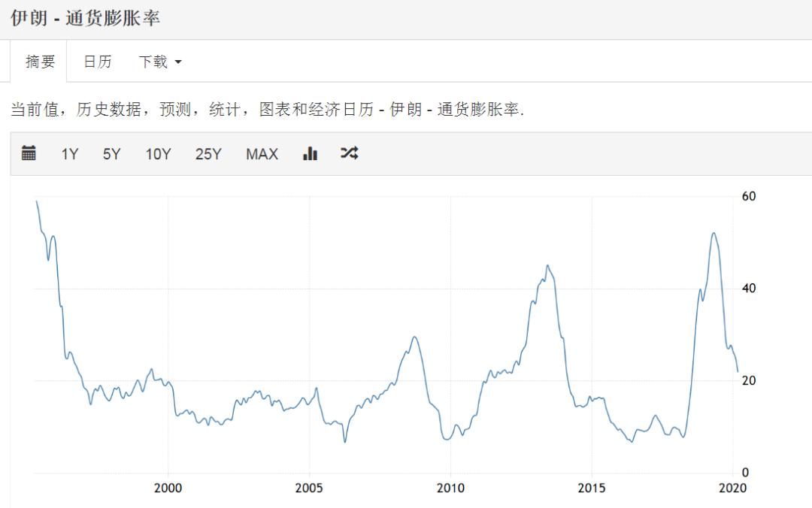Select the 1Y time range
The width and height of the screenshot is (812, 508).
69,153
